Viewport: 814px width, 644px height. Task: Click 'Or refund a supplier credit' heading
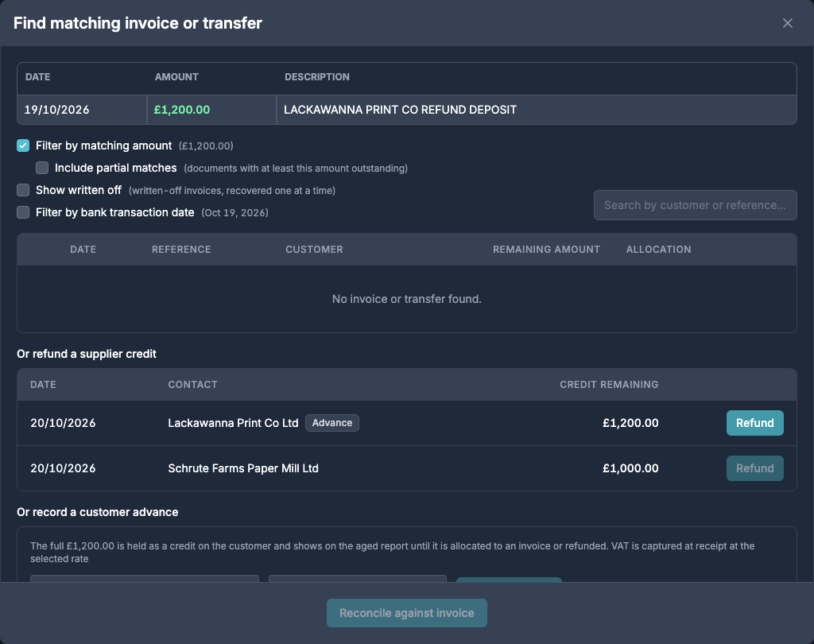[x=87, y=354]
